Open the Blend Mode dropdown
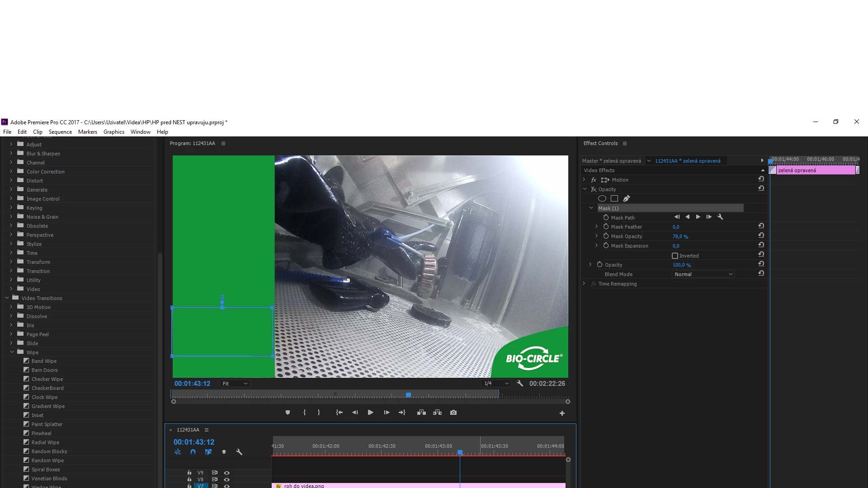The height and width of the screenshot is (488, 868). pos(703,274)
